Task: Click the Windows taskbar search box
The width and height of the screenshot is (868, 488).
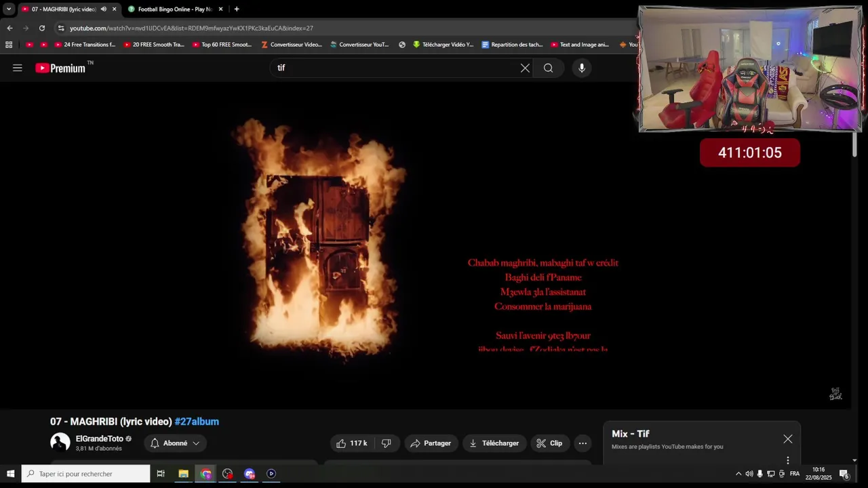Action: click(85, 474)
